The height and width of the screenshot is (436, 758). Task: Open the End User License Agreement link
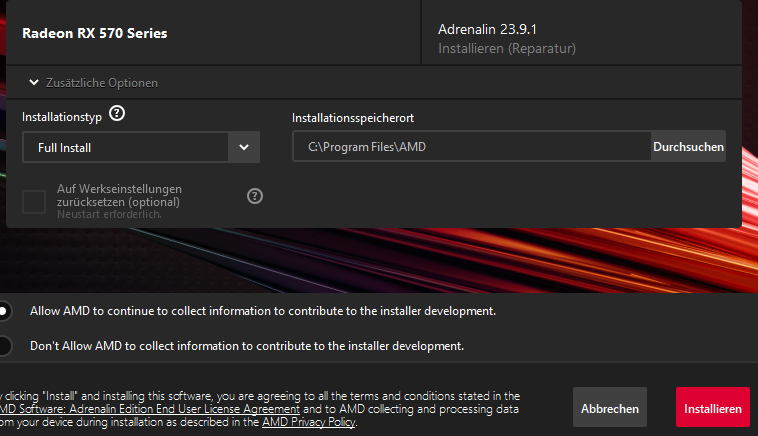point(150,409)
